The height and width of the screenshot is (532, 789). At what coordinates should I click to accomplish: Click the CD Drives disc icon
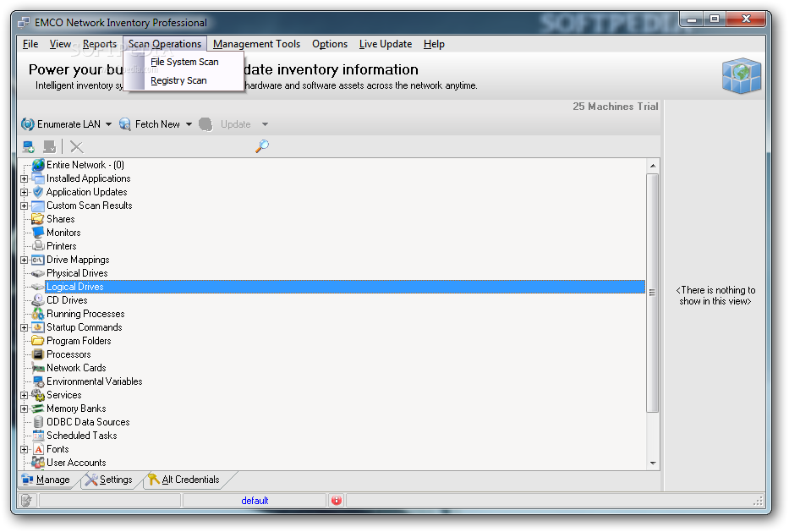[x=38, y=300]
